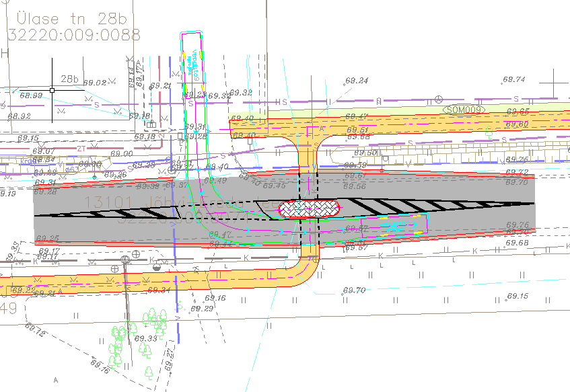Click the 69.00 elevation label
570x392 pixels.
pyautogui.click(x=122, y=154)
